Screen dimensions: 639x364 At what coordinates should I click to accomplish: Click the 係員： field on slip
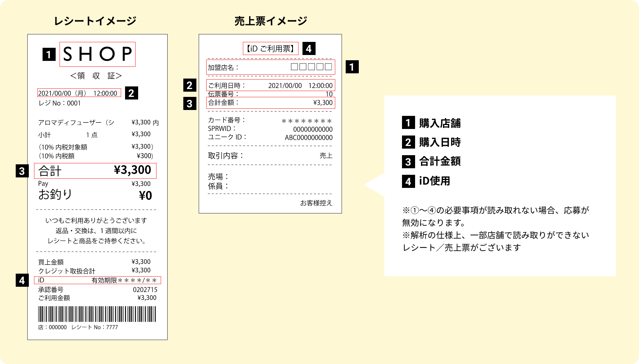click(x=218, y=186)
